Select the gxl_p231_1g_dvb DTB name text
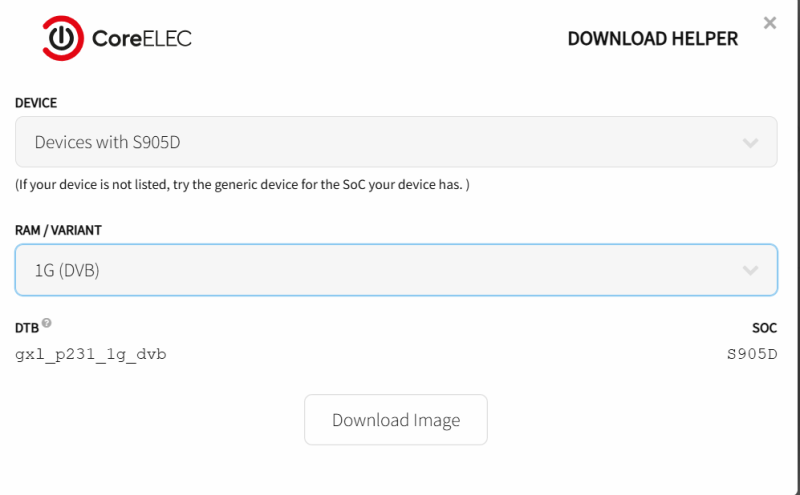The width and height of the screenshot is (800, 495). (x=91, y=355)
